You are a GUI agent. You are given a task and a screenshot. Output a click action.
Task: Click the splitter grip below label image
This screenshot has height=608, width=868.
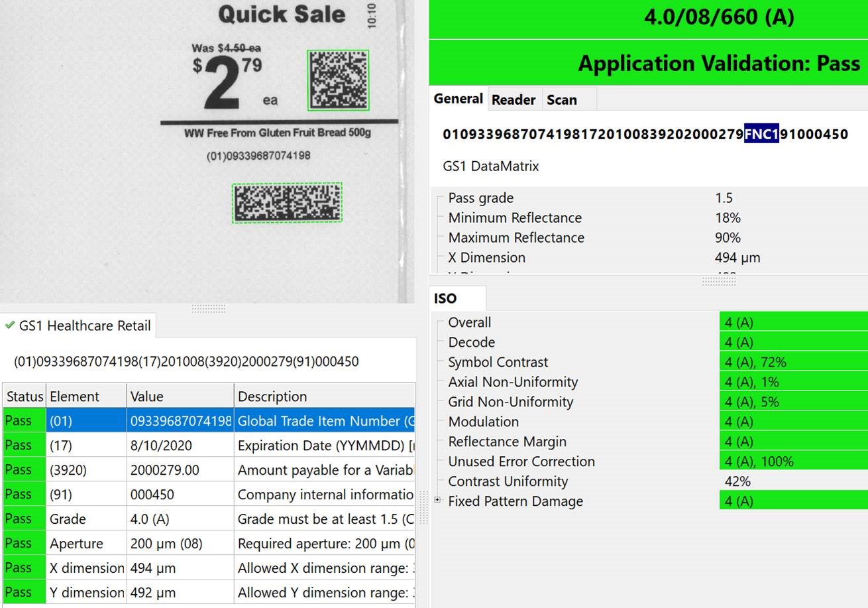tap(209, 308)
